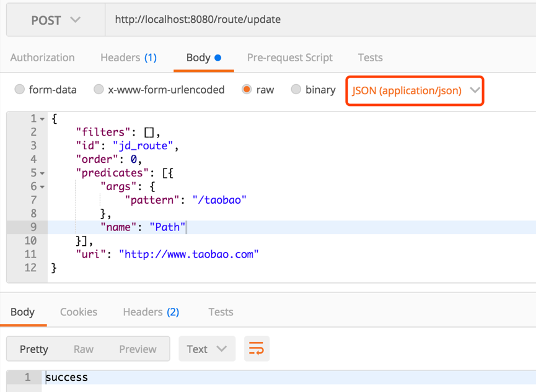The image size is (536, 392).
Task: Click the Preview response view button
Action: pos(138,349)
